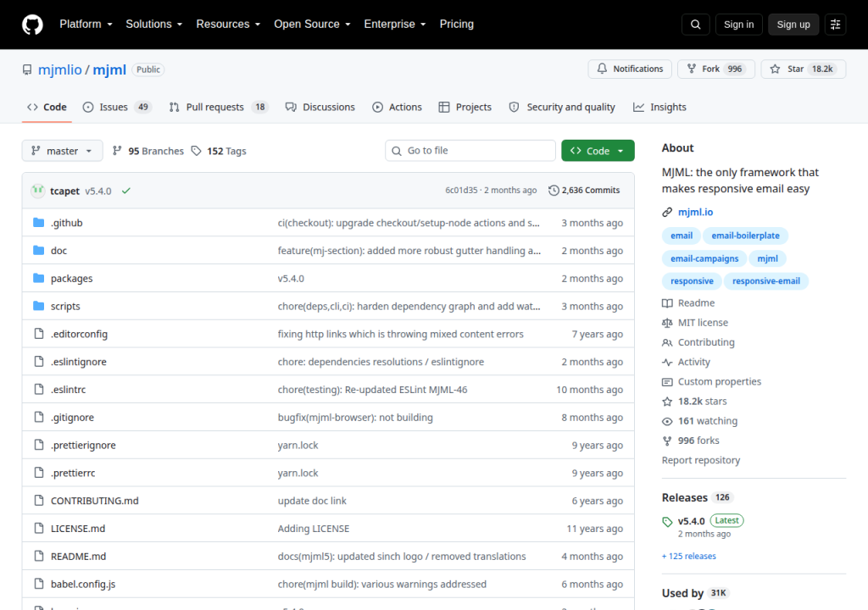
Task: Open the .eslintrc file
Action: (x=68, y=390)
